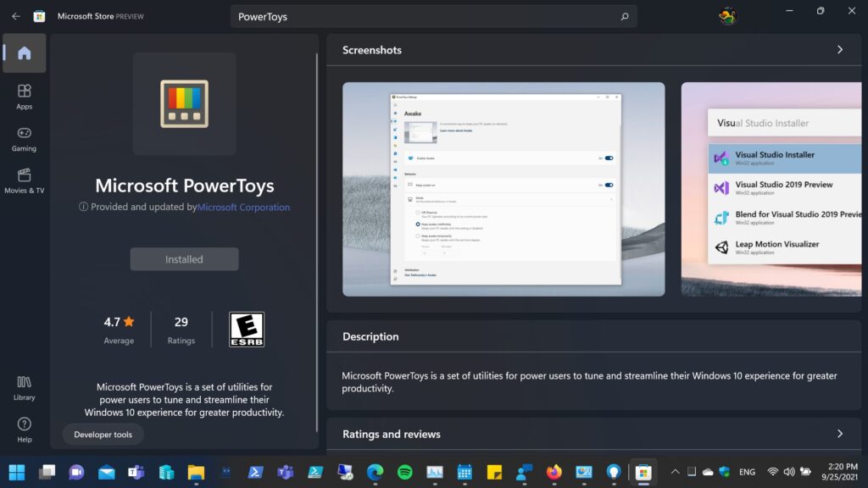This screenshot has height=488, width=868.
Task: Open the Awake settings screenshot thumbnail
Action: tap(504, 189)
